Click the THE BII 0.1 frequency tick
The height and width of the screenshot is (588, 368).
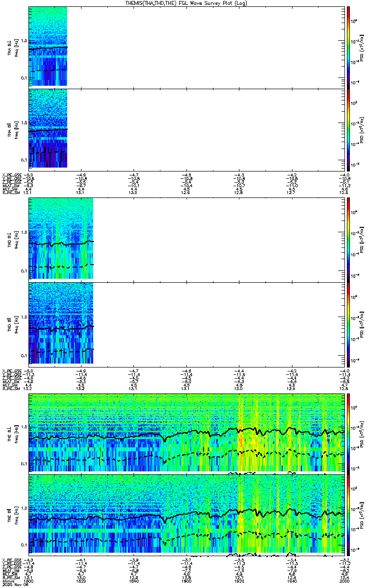[x=24, y=545]
